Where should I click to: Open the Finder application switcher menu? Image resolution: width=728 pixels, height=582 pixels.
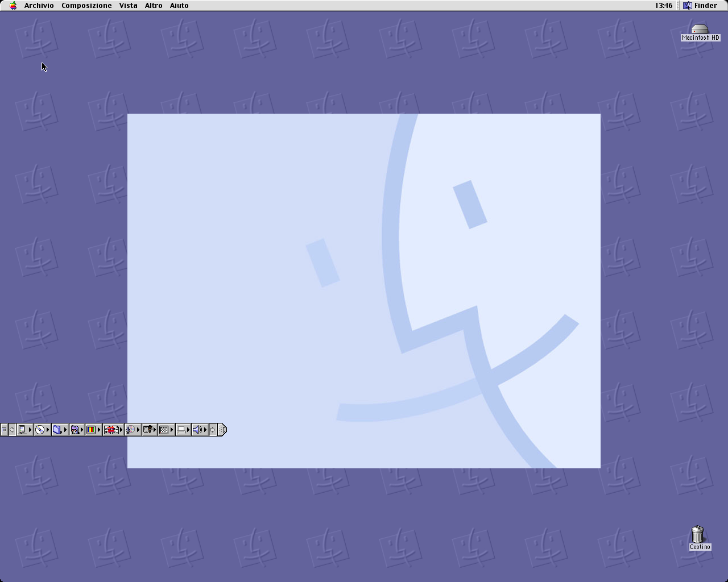click(x=700, y=6)
